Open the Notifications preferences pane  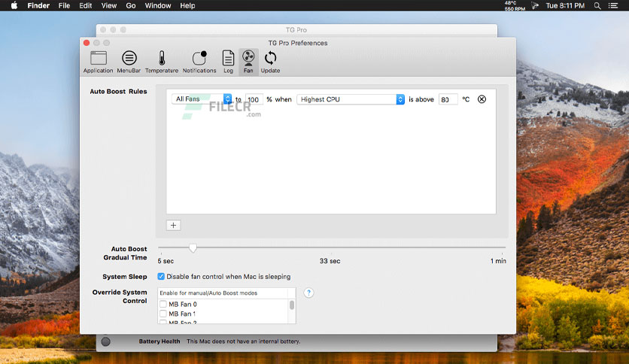[x=199, y=62]
